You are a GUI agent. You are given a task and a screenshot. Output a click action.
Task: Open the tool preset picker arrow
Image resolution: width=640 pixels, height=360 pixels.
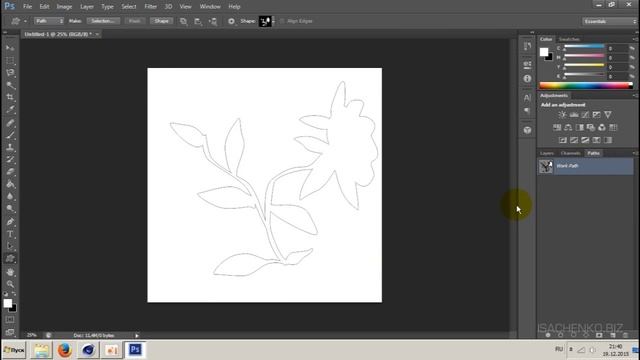pyautogui.click(x=25, y=21)
